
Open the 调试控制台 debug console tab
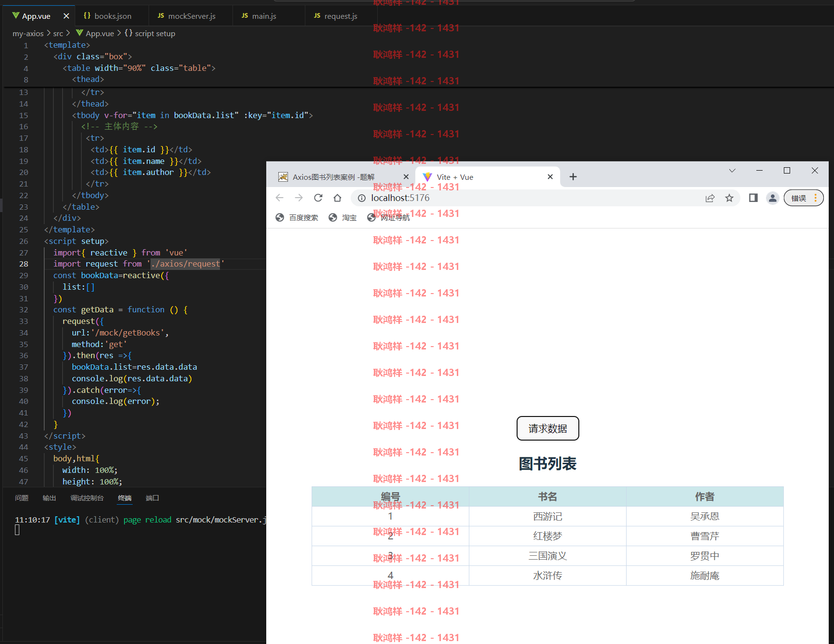click(87, 498)
